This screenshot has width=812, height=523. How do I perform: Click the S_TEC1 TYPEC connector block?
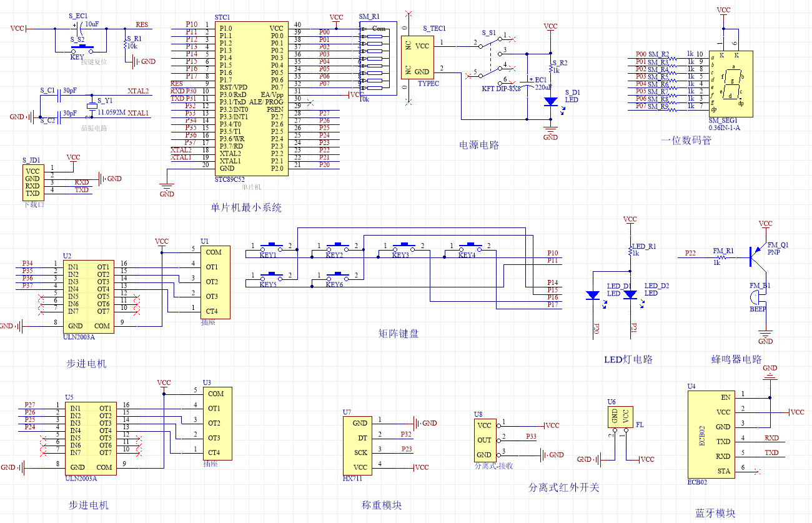418,57
